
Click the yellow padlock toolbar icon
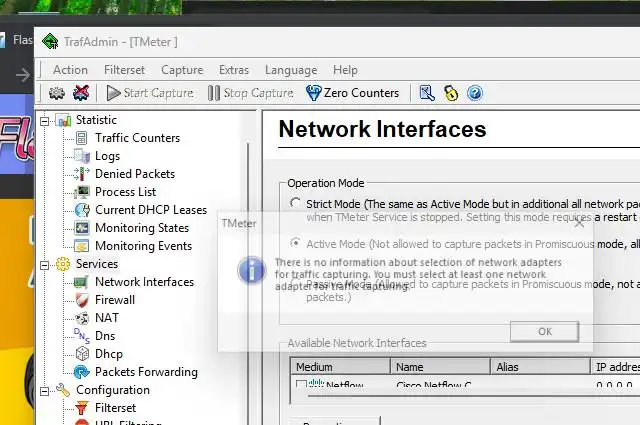point(451,93)
